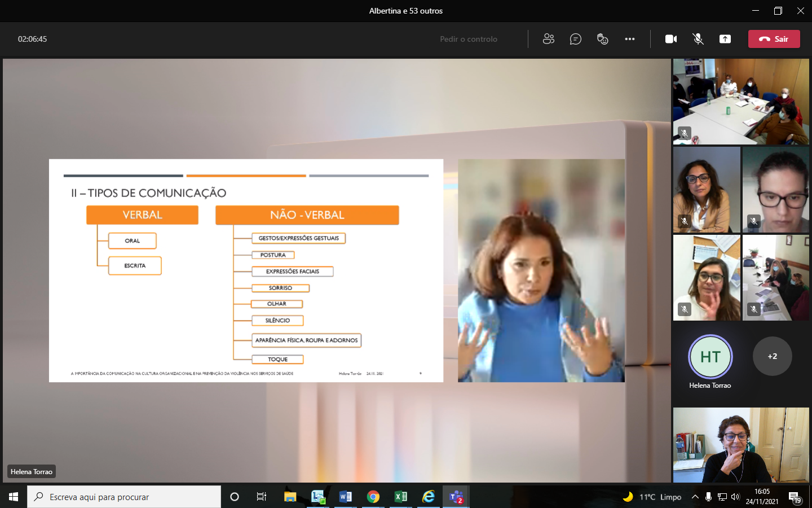812x508 pixels.
Task: Open the Word app on taskbar
Action: pyautogui.click(x=346, y=497)
